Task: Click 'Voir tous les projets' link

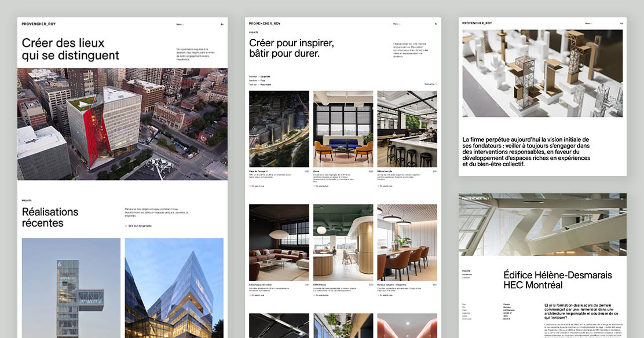Action: 139,226
